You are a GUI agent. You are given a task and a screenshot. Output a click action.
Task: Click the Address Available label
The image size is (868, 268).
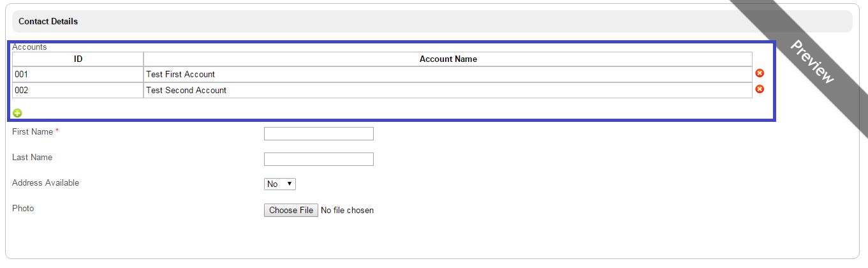[46, 182]
